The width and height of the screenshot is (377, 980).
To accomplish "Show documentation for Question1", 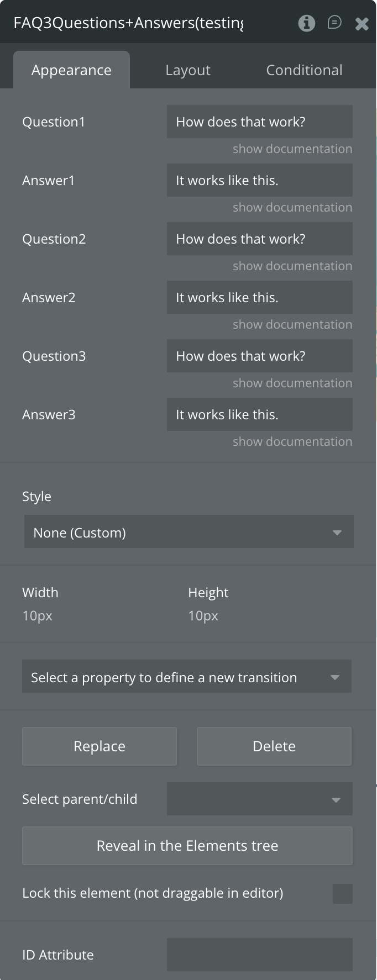I will click(292, 149).
